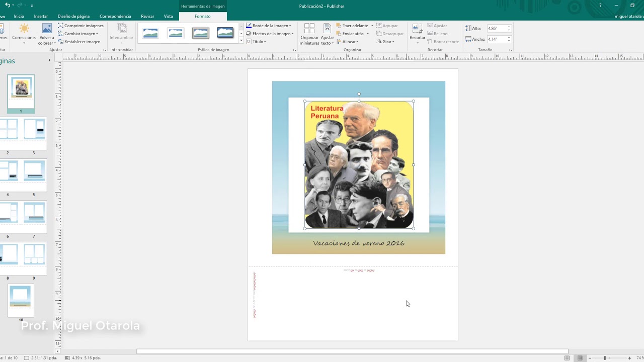644x362 pixels.
Task: Switch to the Insertar tab
Action: click(41, 16)
